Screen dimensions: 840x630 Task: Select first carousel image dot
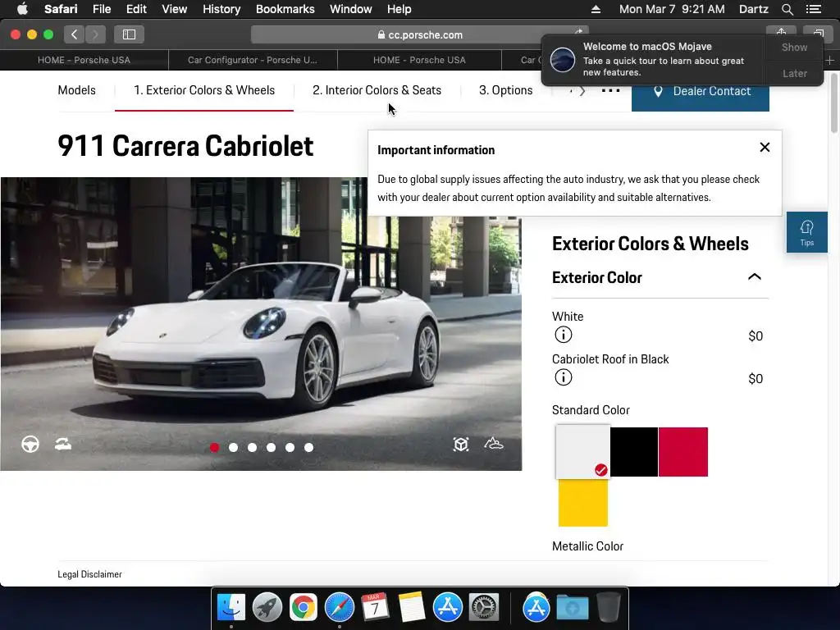coord(214,447)
